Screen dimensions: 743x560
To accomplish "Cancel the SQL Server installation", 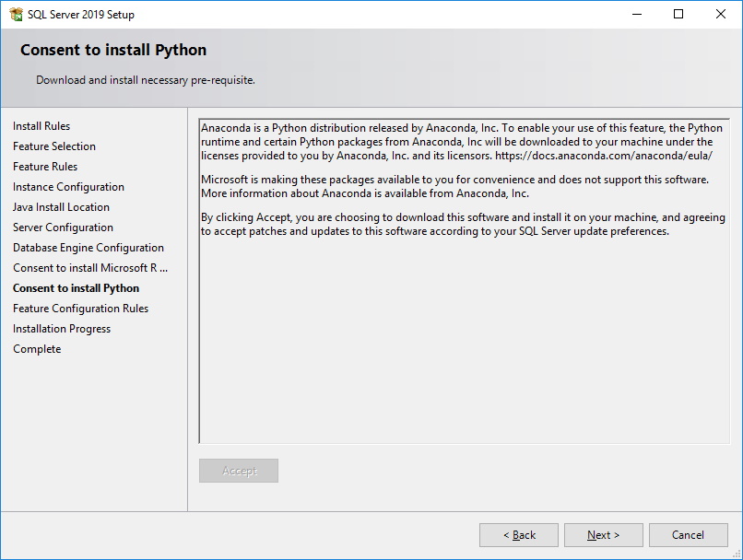I will point(688,535).
